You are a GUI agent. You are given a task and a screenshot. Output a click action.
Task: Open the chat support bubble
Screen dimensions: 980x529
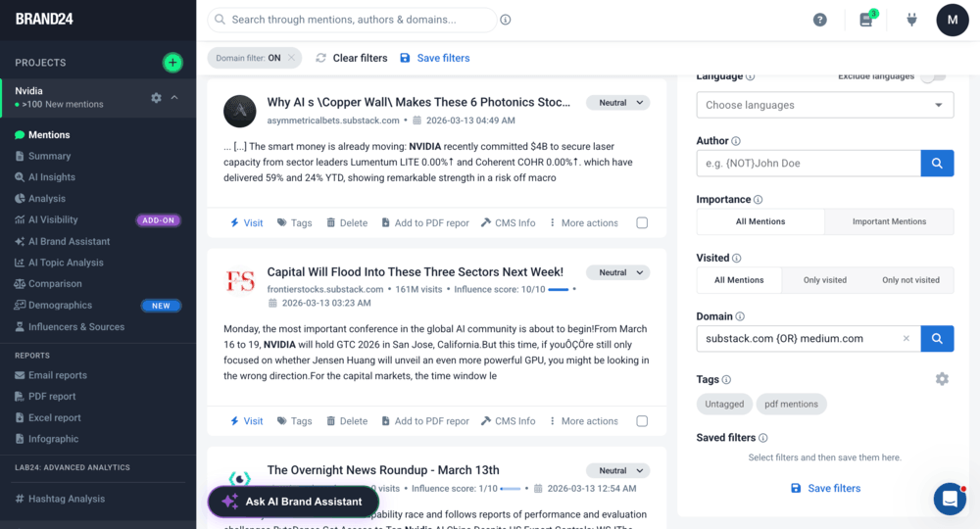(949, 500)
